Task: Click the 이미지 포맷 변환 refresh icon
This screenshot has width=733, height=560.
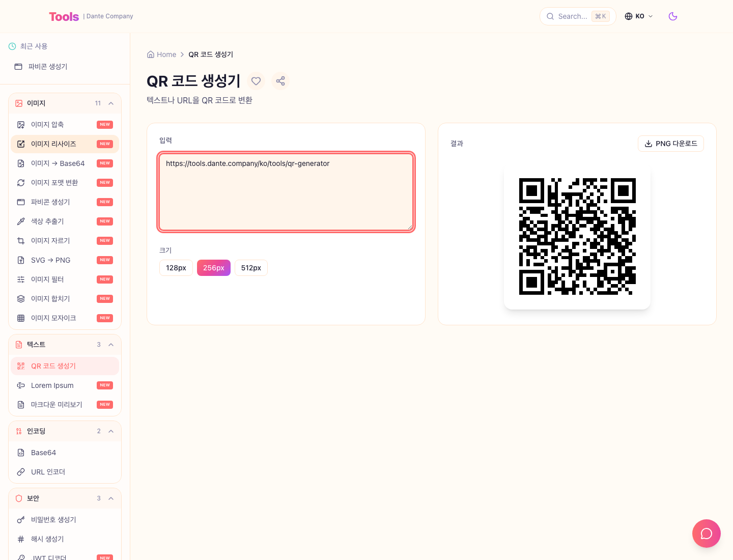Action: click(21, 183)
